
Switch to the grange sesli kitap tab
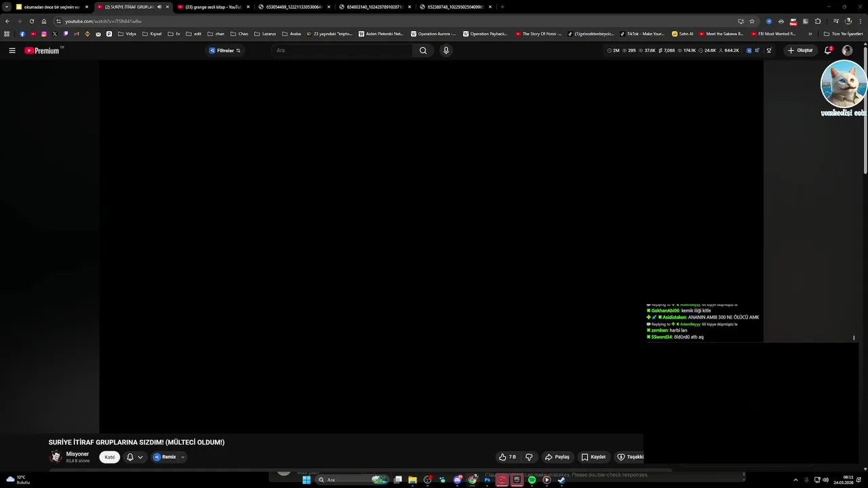click(x=214, y=7)
